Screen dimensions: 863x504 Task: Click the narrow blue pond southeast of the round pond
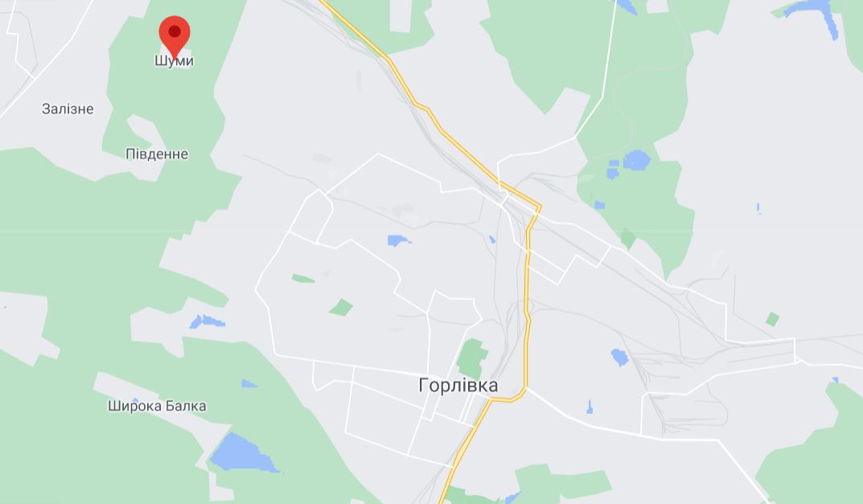(590, 408)
